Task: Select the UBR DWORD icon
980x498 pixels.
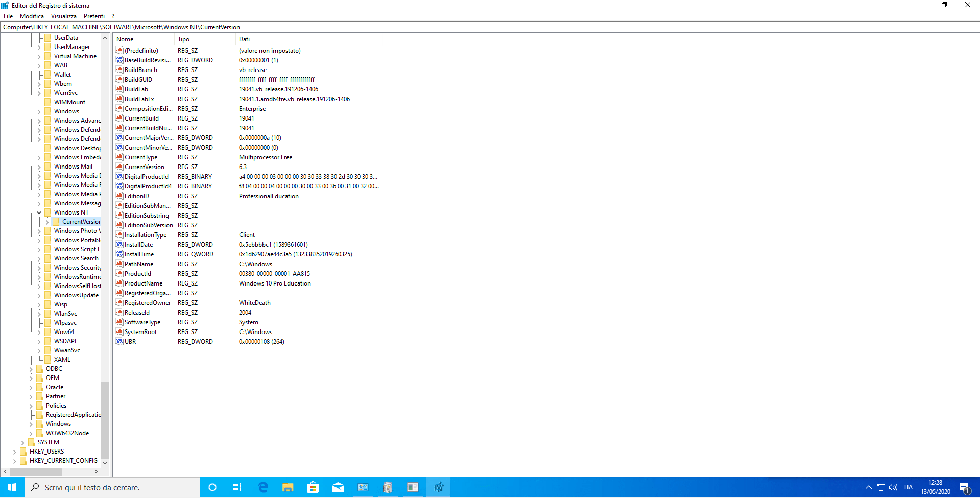Action: pyautogui.click(x=119, y=342)
